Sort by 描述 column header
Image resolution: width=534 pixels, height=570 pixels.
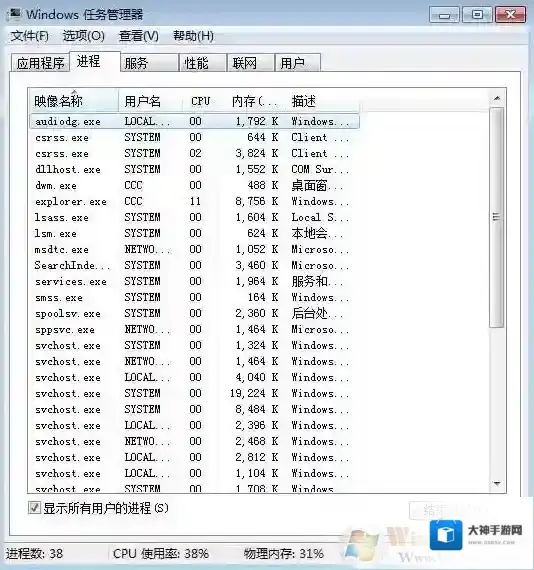click(x=323, y=101)
